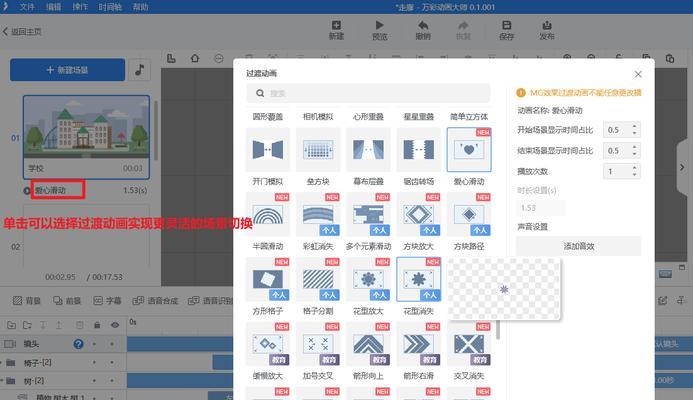The width and height of the screenshot is (693, 400).
Task: Open the 编辑 menu
Action: tap(53, 7)
